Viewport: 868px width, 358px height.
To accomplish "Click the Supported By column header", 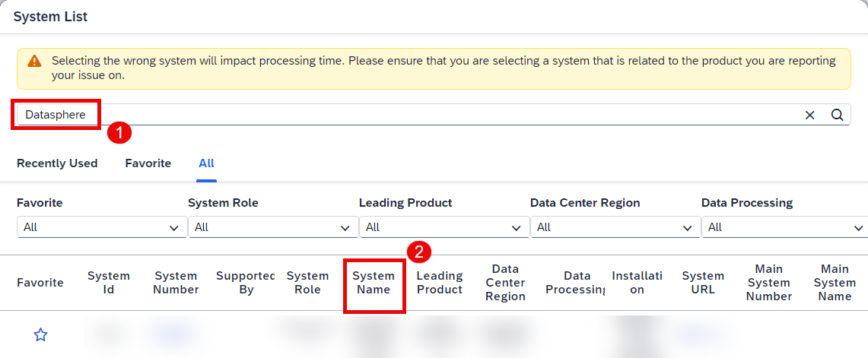I will pos(246,283).
